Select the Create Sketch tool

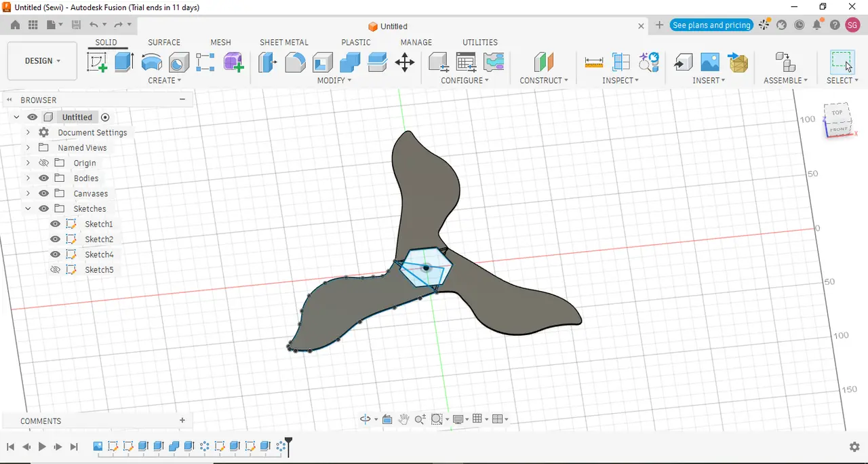(97, 62)
